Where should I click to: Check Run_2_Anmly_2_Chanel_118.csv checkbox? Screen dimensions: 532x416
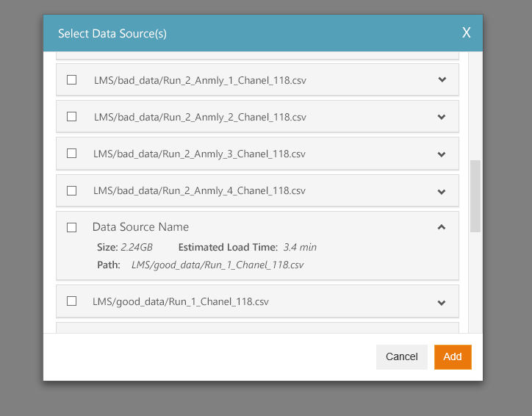[71, 117]
